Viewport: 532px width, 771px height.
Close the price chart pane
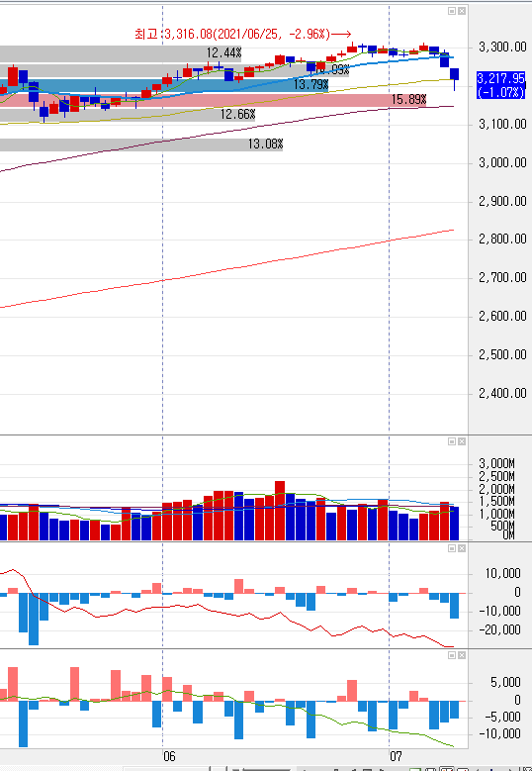pos(462,11)
